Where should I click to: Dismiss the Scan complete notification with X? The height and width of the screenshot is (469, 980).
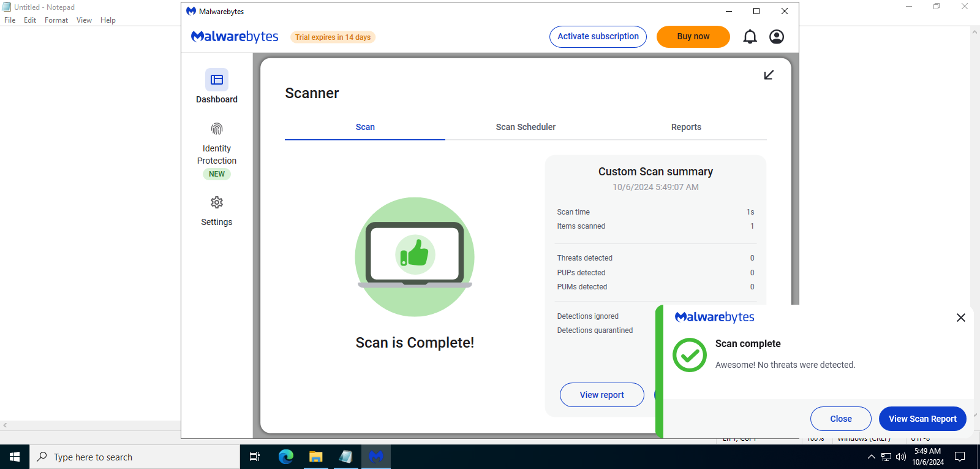pyautogui.click(x=960, y=318)
